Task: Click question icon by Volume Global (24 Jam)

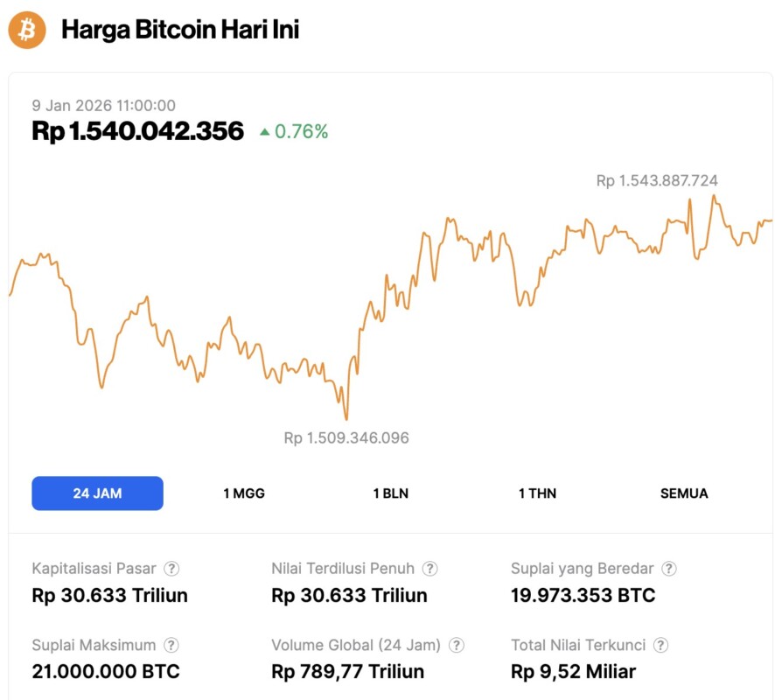Action: tap(456, 645)
